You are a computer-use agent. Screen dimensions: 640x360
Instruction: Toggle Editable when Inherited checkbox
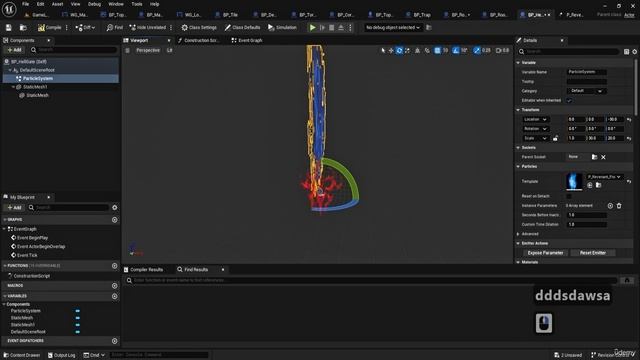click(x=569, y=100)
